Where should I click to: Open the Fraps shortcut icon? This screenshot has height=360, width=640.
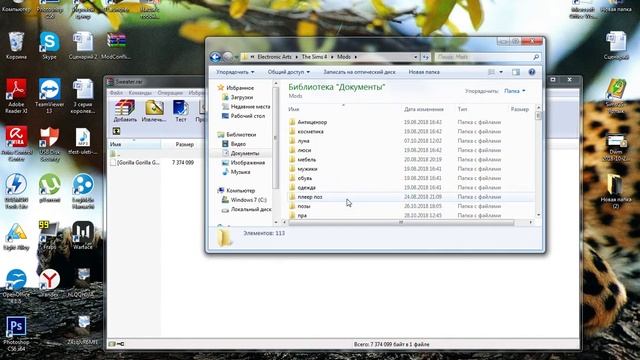(x=49, y=235)
